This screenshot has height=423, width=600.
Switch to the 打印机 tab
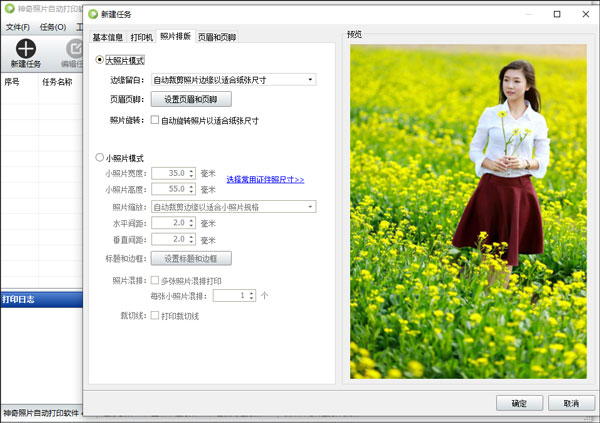tap(141, 37)
